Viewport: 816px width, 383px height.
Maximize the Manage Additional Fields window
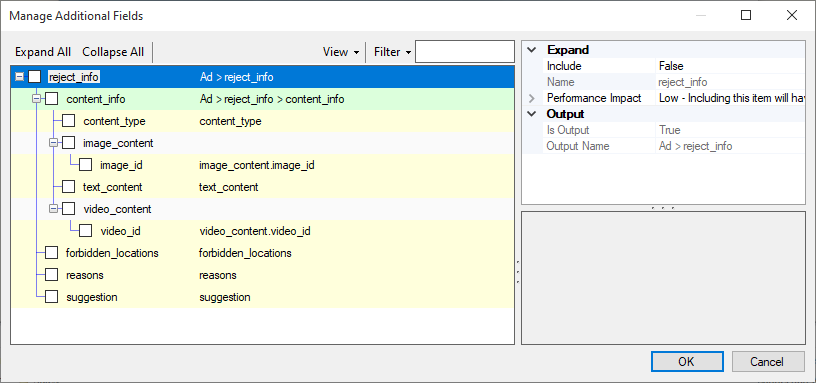(x=746, y=16)
